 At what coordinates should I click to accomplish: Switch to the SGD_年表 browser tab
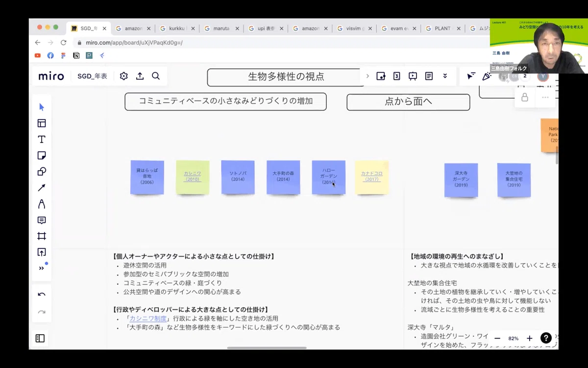tap(89, 28)
